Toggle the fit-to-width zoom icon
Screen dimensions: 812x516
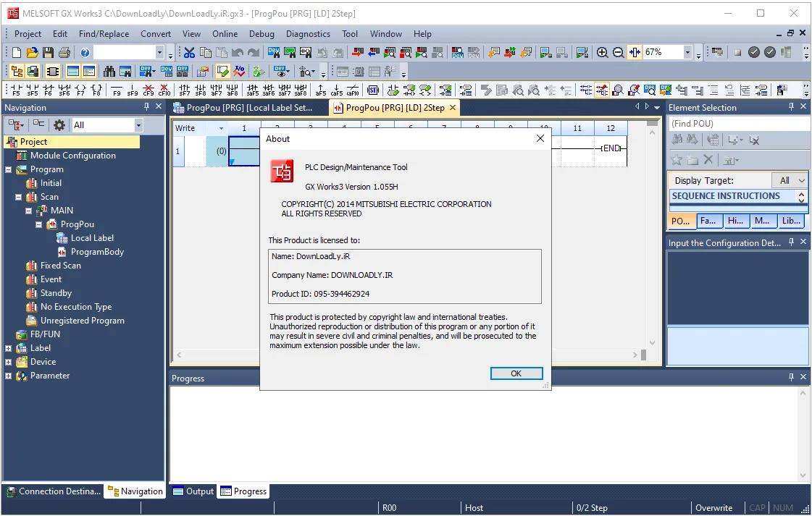[635, 52]
